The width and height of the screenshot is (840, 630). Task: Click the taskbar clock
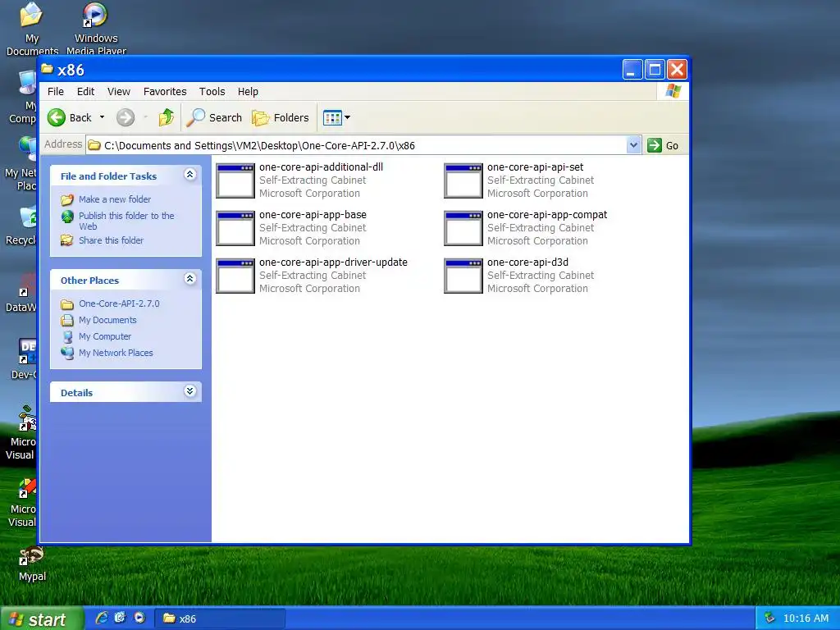click(806, 619)
